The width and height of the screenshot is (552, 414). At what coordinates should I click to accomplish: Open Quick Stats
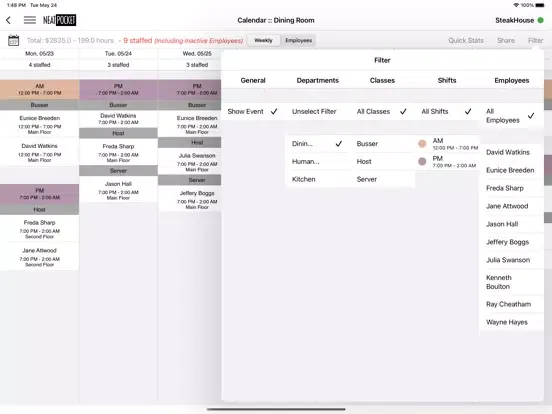466,40
